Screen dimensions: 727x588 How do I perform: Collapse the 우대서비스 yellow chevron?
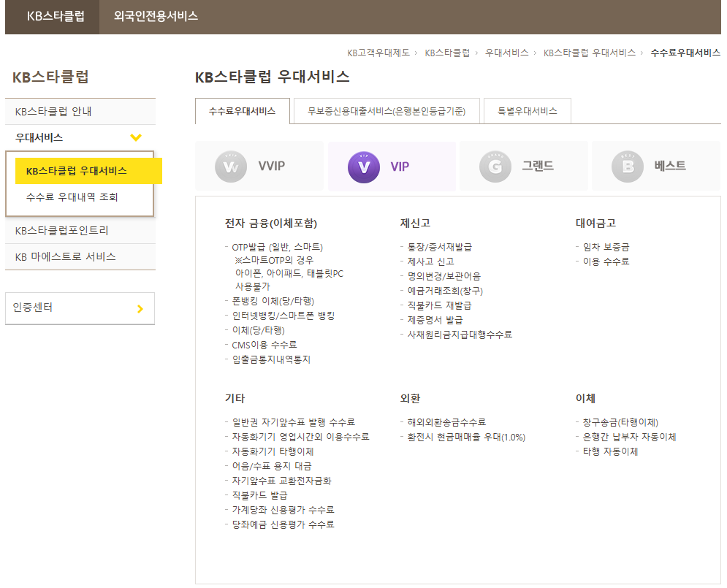pyautogui.click(x=136, y=137)
